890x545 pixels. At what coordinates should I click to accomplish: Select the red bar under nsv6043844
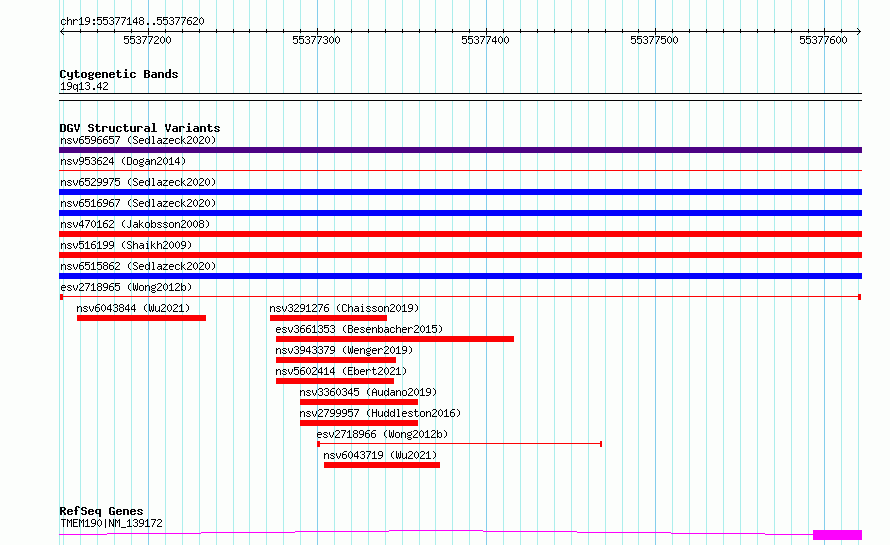click(x=141, y=318)
